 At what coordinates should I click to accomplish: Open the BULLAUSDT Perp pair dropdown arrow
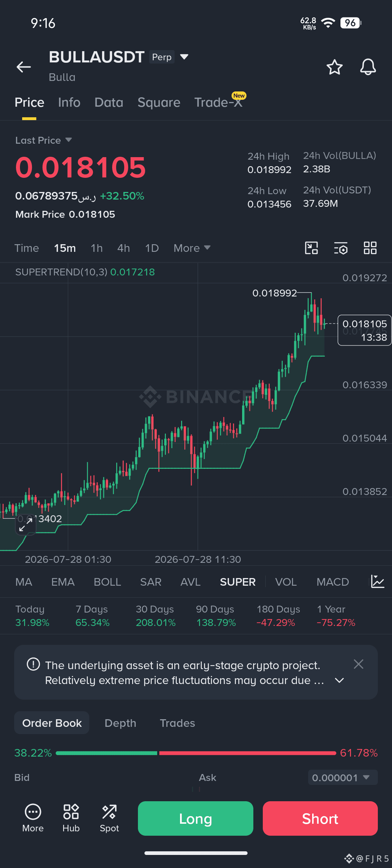(x=184, y=57)
